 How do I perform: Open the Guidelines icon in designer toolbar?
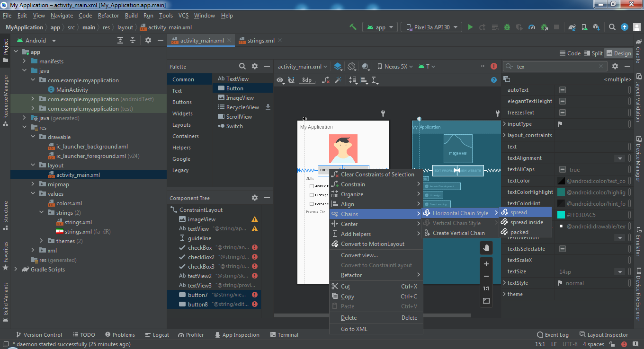pos(376,80)
